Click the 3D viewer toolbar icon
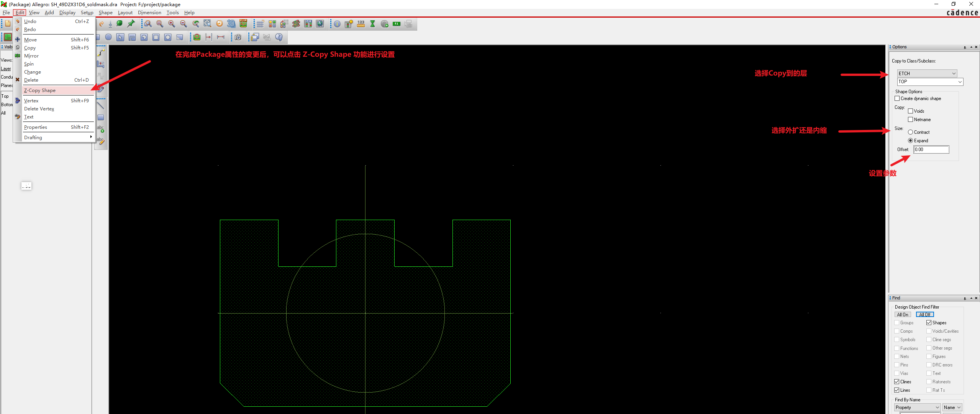 [x=231, y=24]
